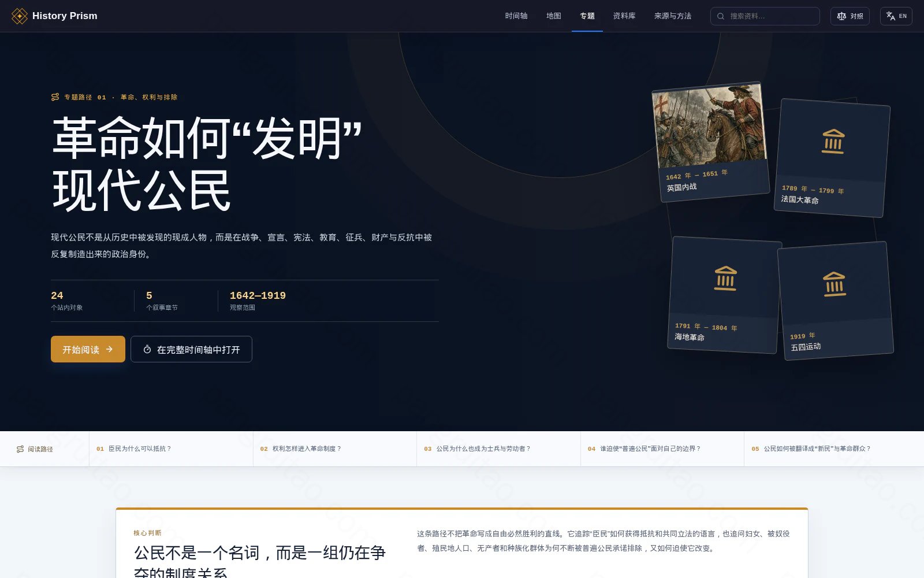Select the 专题 nav item
This screenshot has height=578, width=924.
587,16
